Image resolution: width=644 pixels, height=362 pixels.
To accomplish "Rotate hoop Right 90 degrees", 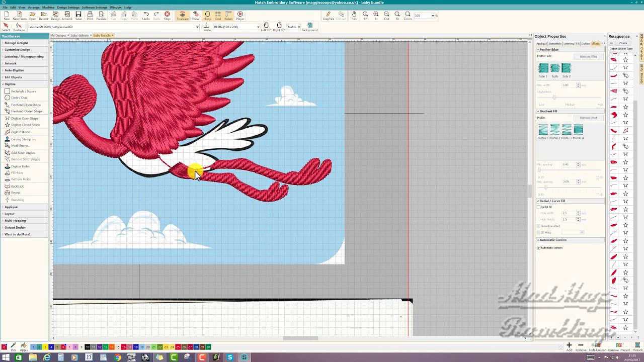I will tap(279, 27).
